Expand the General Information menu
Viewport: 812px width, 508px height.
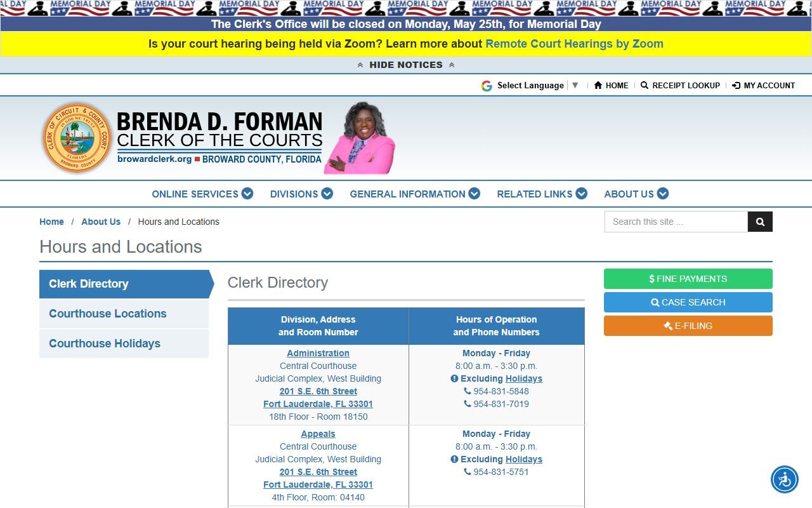(x=415, y=194)
